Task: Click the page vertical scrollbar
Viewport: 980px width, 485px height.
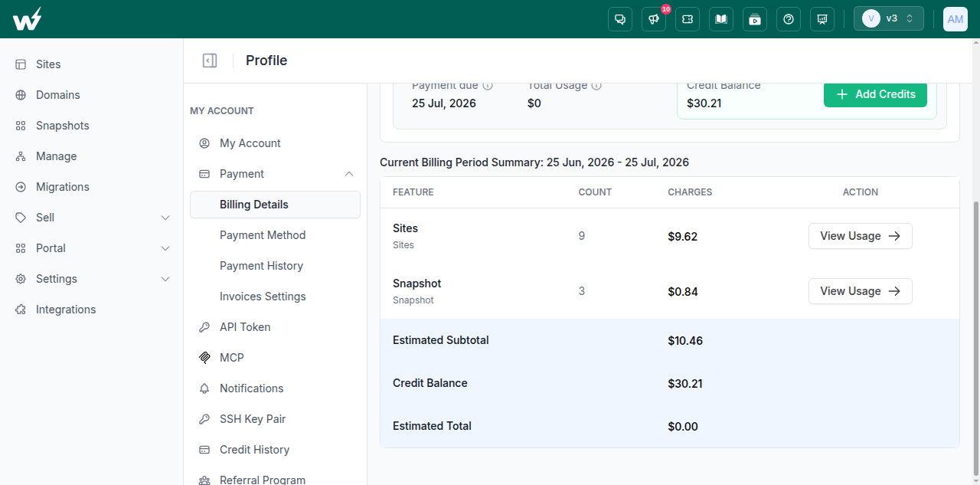Action: coord(975,337)
